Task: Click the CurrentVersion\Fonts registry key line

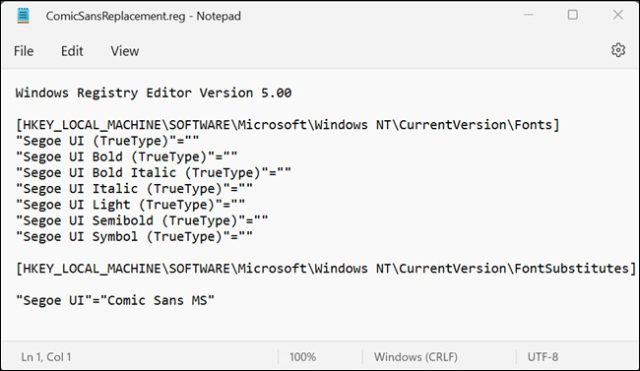Action: click(287, 124)
